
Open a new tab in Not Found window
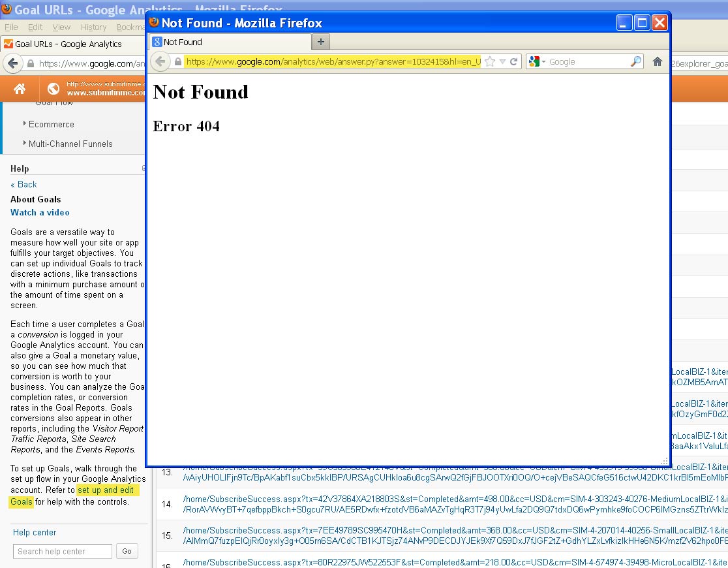(320, 42)
